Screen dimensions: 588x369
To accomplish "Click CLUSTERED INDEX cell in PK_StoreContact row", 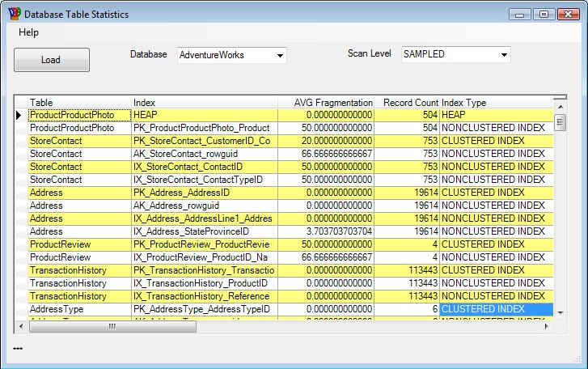I will (x=496, y=141).
